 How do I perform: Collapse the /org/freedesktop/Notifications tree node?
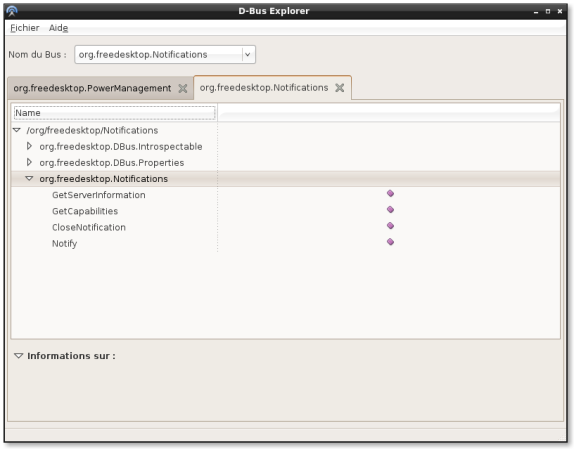point(17,130)
